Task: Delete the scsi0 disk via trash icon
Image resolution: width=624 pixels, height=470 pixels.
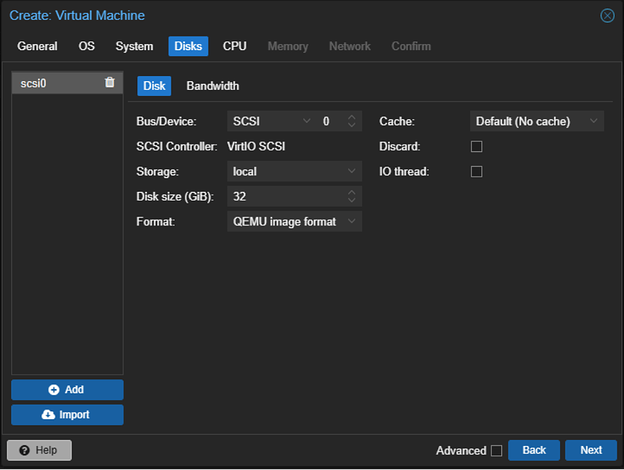Action: tap(109, 82)
